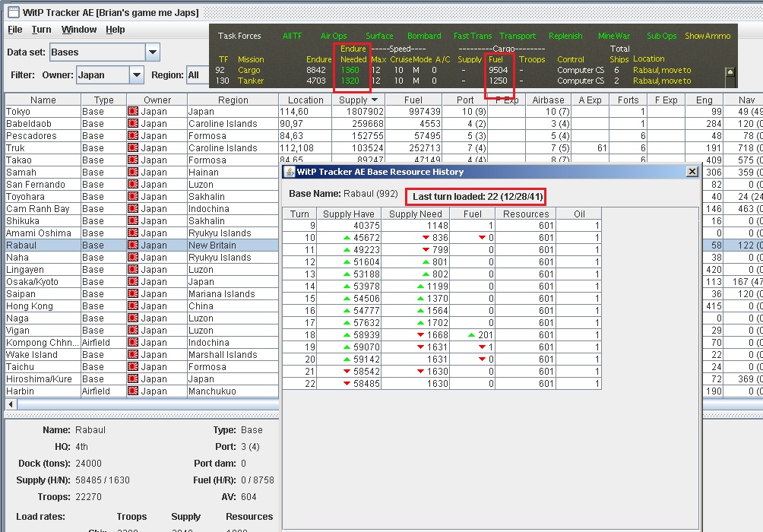Viewport: 763px width, 532px height.
Task: Sort bases by the Fuel column
Action: tap(413, 100)
